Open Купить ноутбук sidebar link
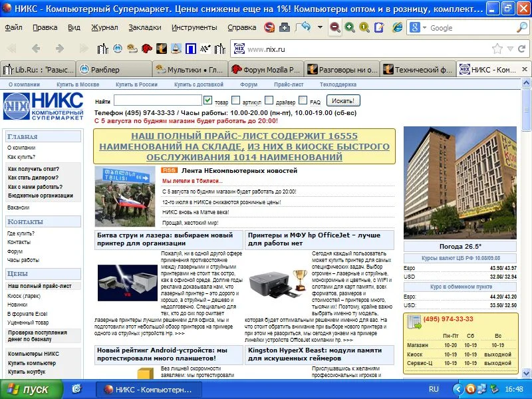The image size is (532, 399). 27,372
